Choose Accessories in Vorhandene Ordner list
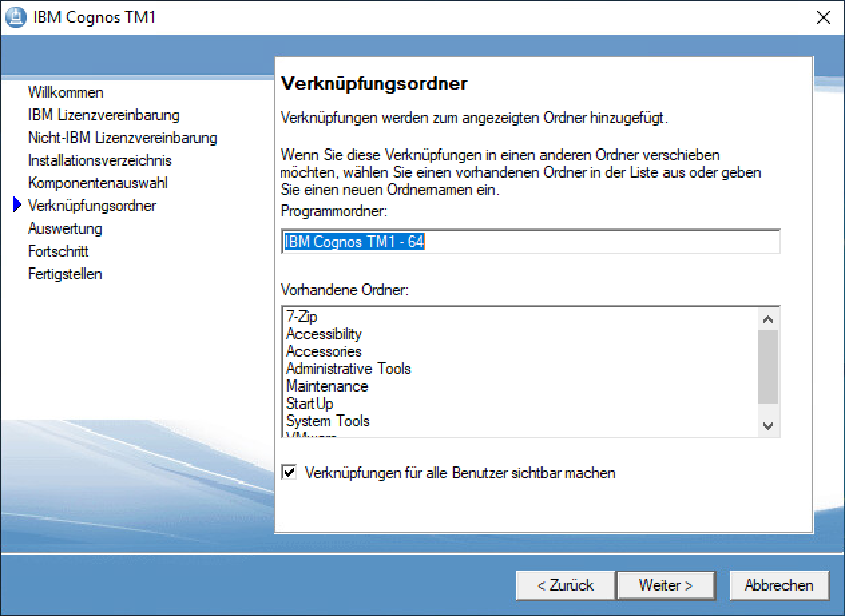The height and width of the screenshot is (616, 845). 324,351
